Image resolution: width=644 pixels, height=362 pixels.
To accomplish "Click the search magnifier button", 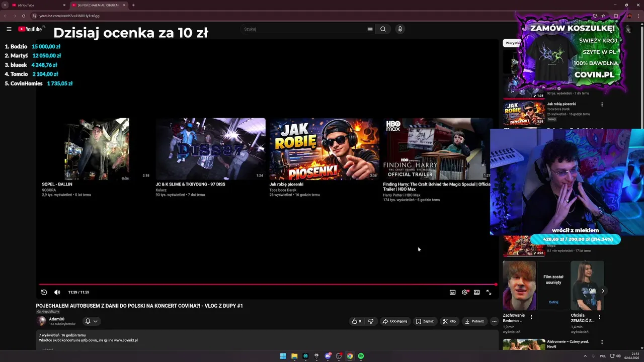I will (x=383, y=29).
